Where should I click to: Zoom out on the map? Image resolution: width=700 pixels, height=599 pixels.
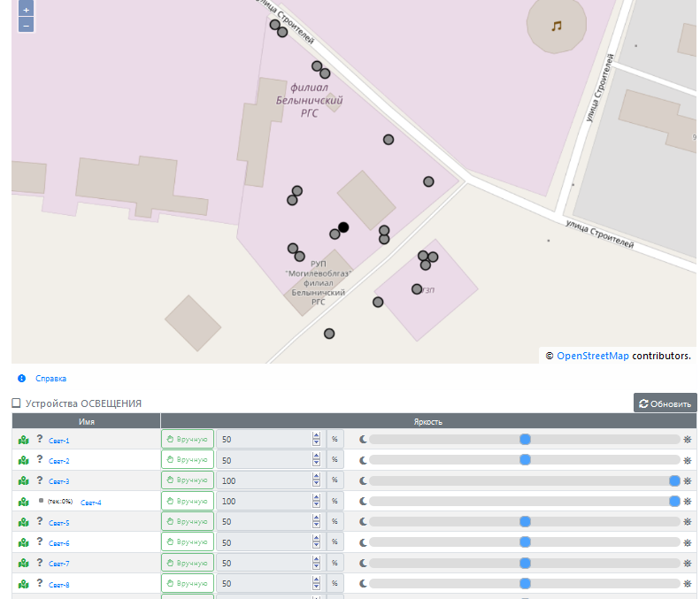pyautogui.click(x=26, y=26)
